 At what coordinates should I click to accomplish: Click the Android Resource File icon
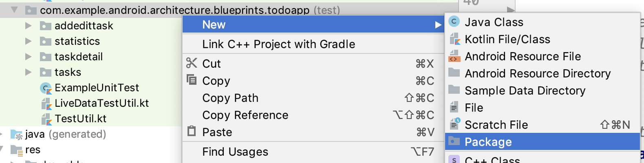[x=454, y=56]
